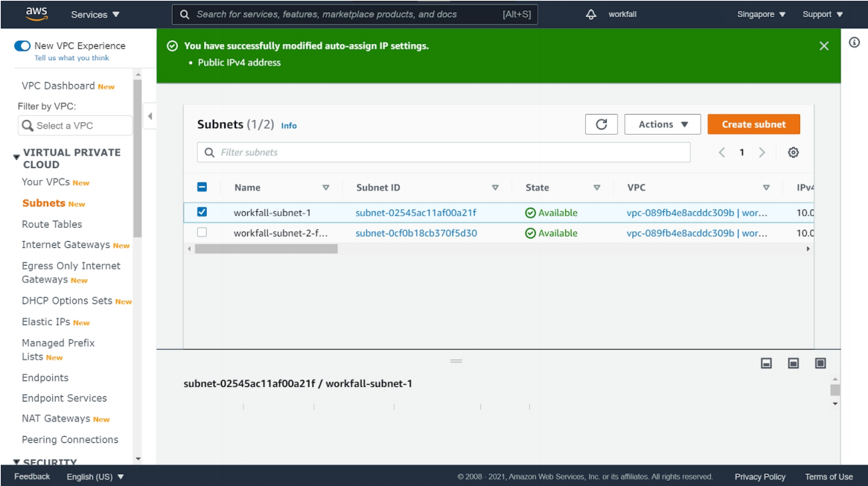This screenshot has height=486, width=868.
Task: Open the Subnets Info link
Action: point(289,126)
